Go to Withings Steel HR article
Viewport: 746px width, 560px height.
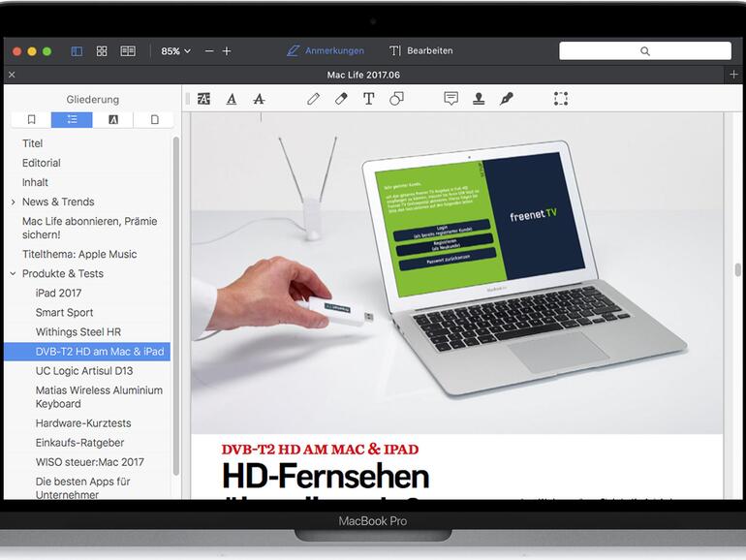pos(78,332)
